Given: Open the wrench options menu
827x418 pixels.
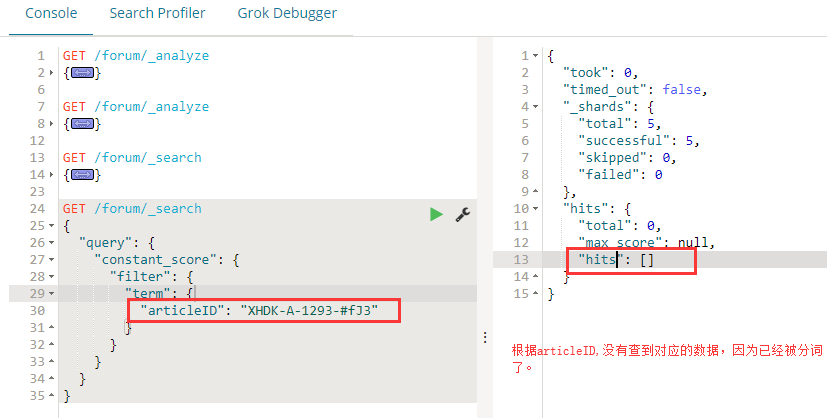Looking at the screenshot, I should (463, 214).
